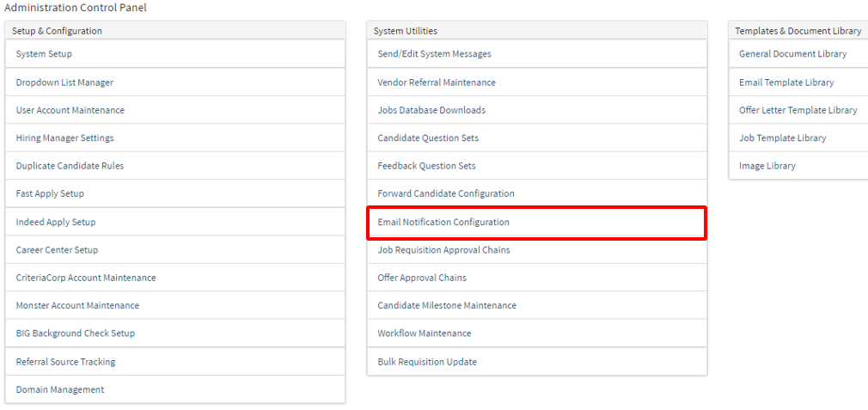Go to Workflow Maintenance
868x410 pixels.
pos(425,333)
